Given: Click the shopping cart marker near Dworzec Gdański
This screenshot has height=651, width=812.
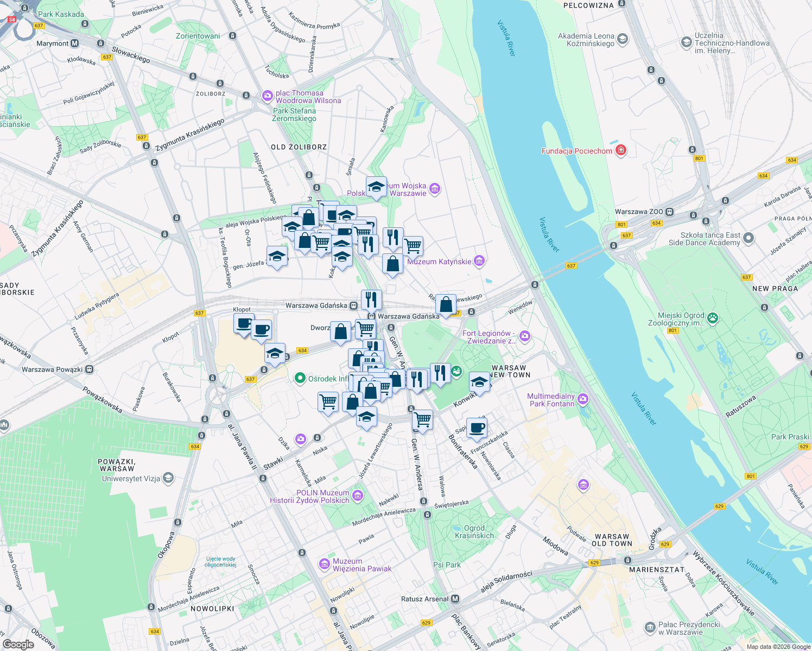Looking at the screenshot, I should [367, 328].
